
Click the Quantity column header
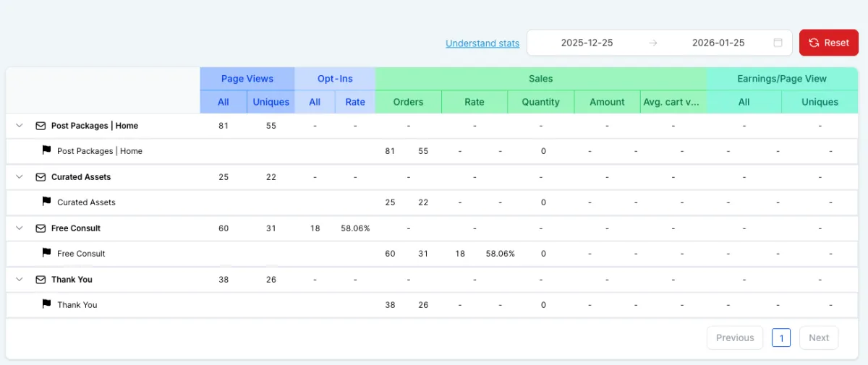[541, 102]
